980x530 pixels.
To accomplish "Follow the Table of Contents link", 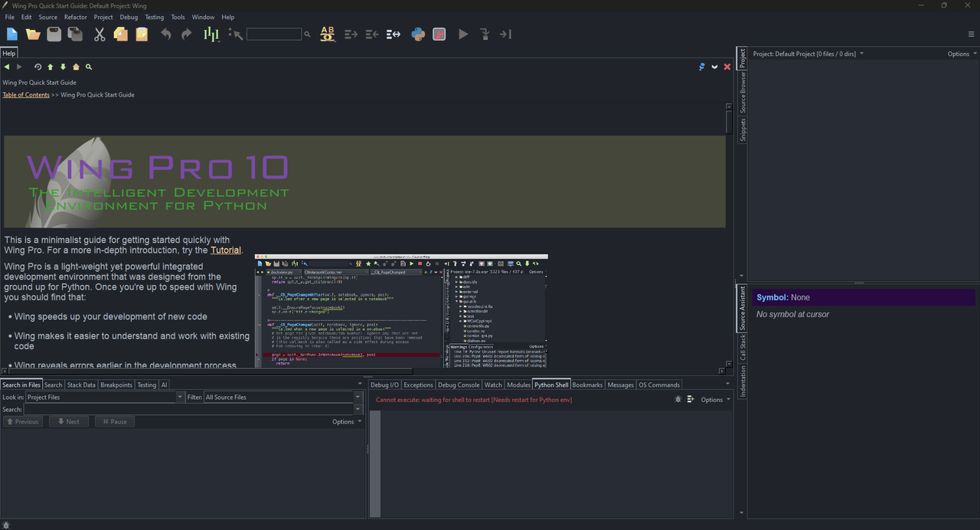I will click(26, 95).
